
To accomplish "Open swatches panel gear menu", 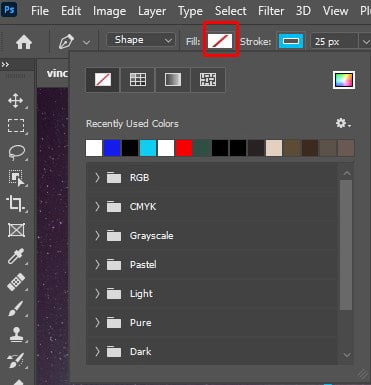I will 343,123.
